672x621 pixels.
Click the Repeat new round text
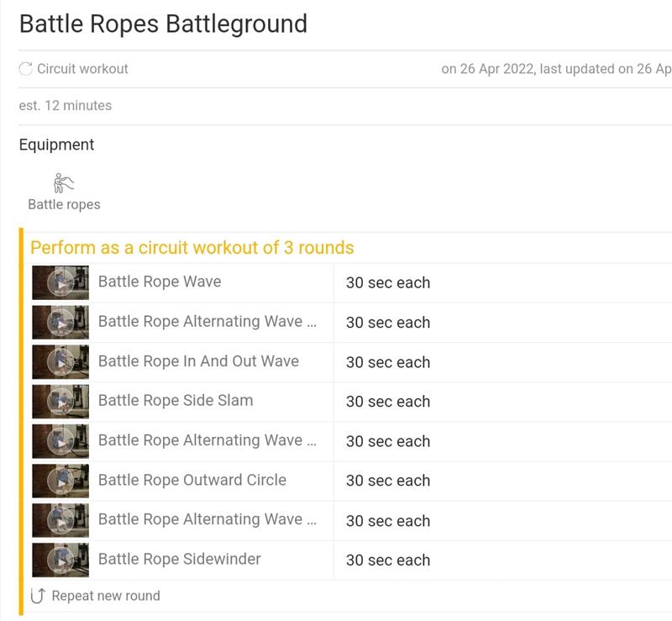106,596
